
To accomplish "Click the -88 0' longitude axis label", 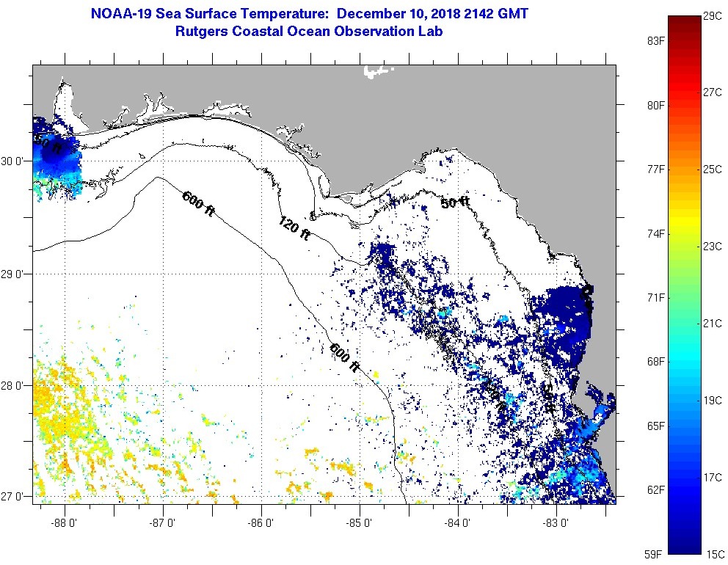I will coord(65,523).
